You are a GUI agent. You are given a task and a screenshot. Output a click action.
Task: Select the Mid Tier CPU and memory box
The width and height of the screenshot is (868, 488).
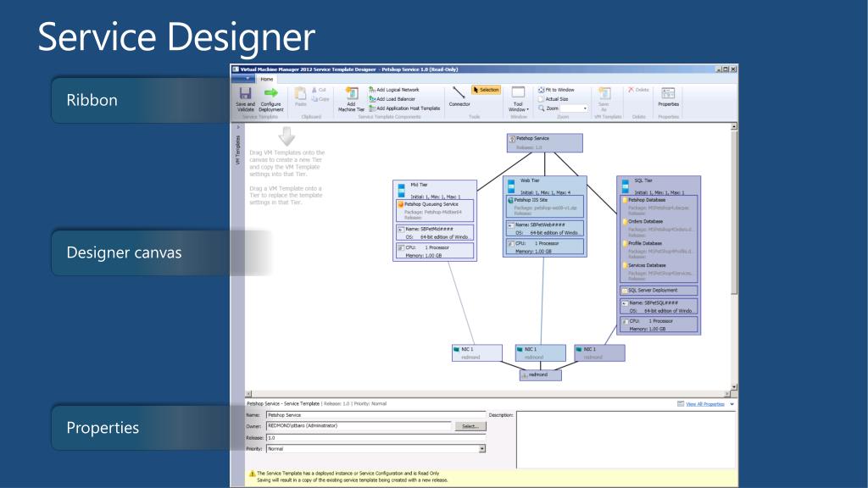pos(435,251)
